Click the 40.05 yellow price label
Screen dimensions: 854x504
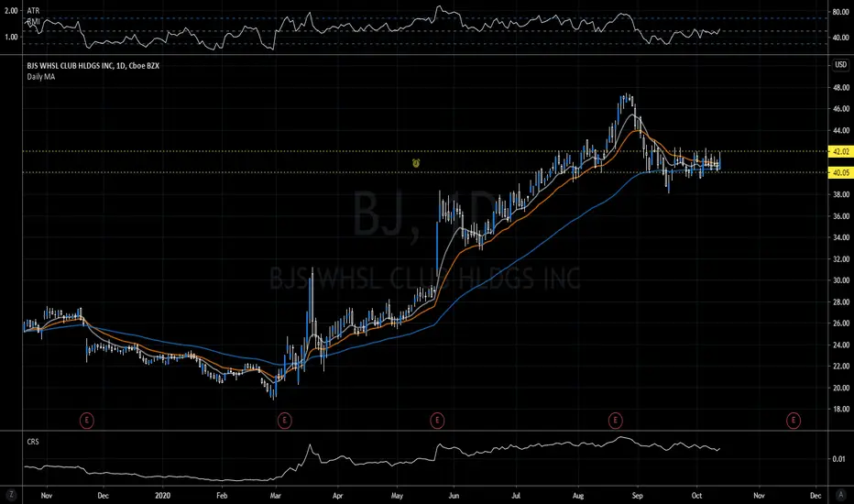841,172
